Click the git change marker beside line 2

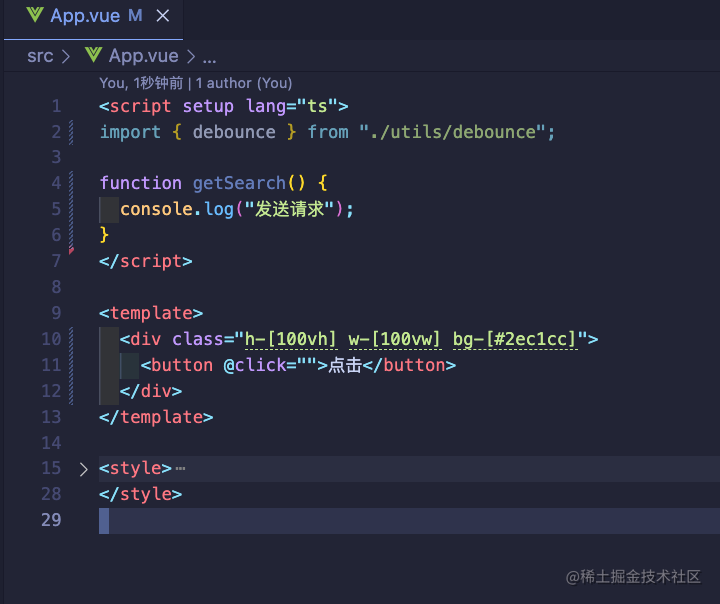point(71,132)
